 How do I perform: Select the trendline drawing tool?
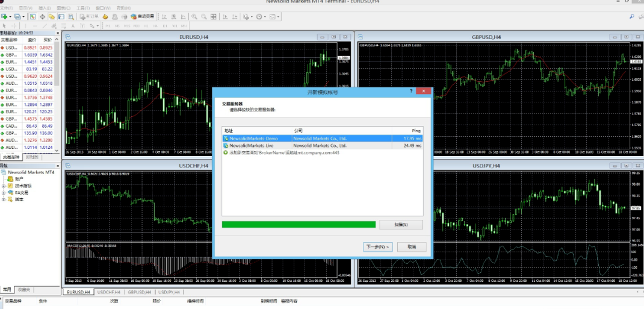(x=45, y=26)
